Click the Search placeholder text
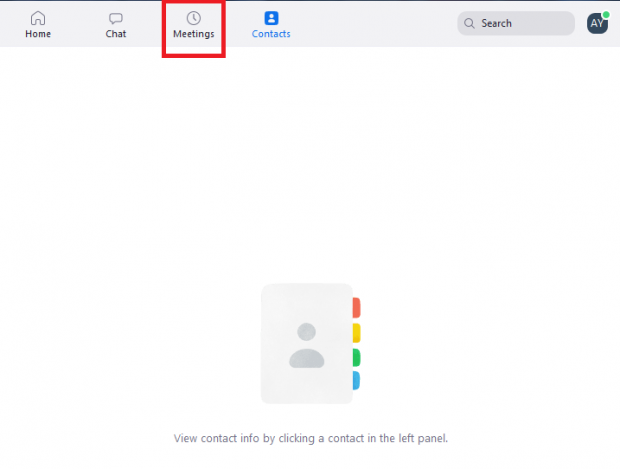 [496, 23]
